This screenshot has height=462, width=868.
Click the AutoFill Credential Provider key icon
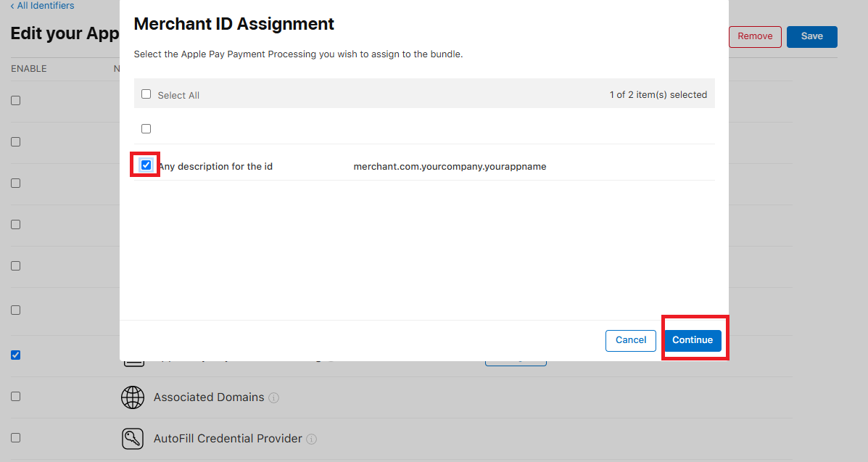pos(133,439)
